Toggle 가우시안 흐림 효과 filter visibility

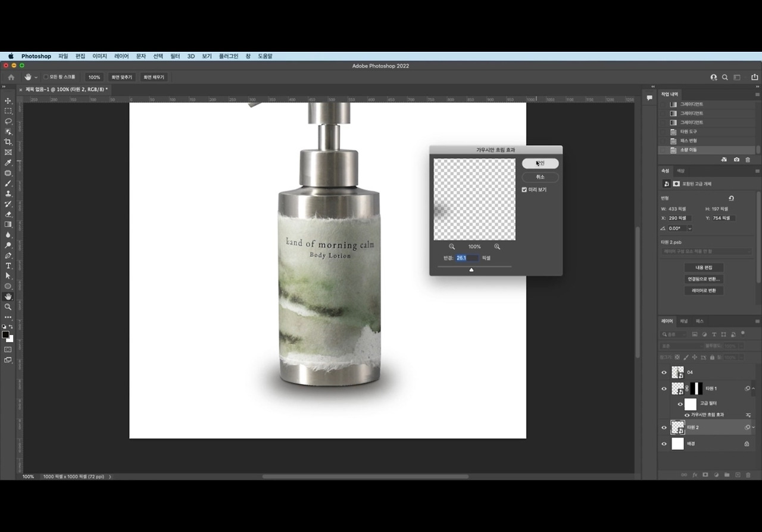coord(687,415)
